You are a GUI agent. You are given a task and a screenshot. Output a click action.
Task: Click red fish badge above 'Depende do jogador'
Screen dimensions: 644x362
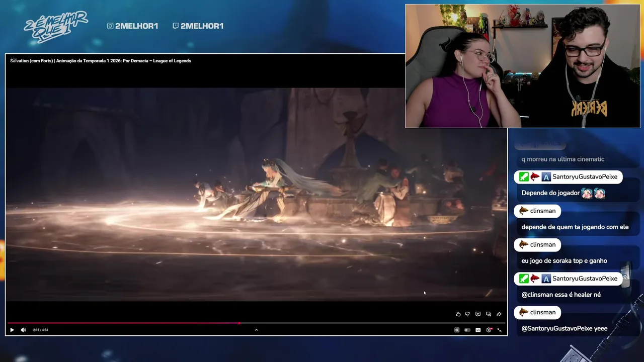click(535, 177)
